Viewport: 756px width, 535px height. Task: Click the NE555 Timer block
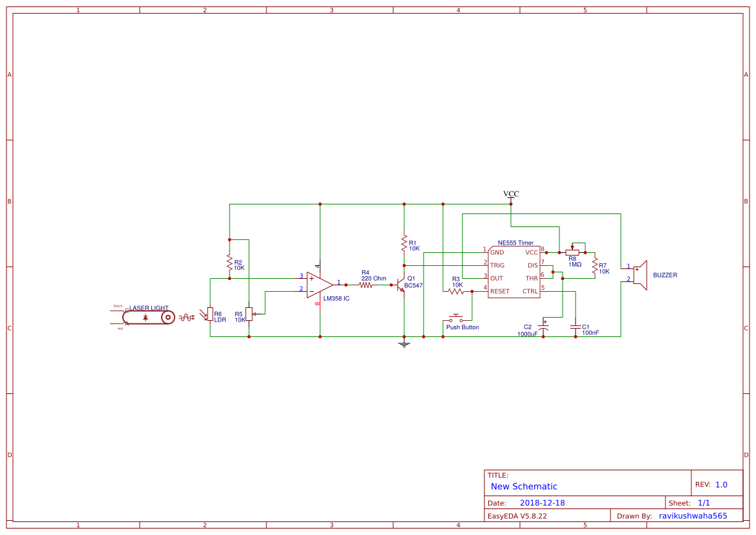(x=513, y=272)
